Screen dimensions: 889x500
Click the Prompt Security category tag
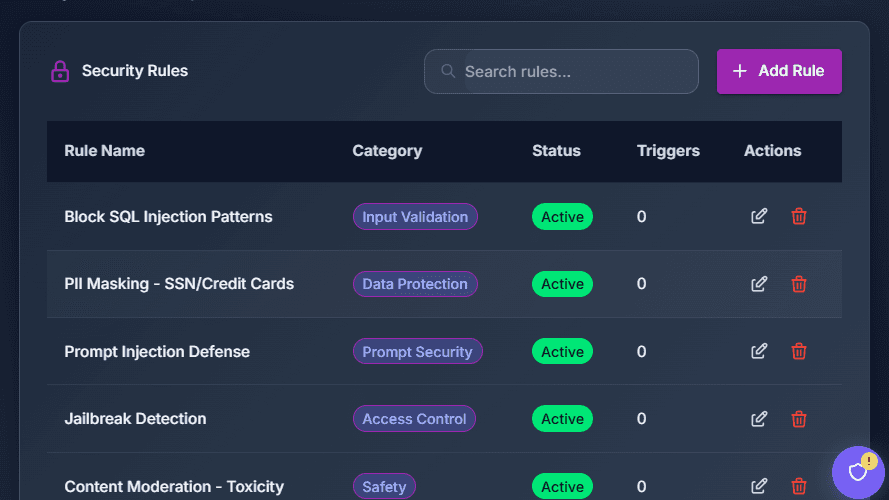coord(417,351)
